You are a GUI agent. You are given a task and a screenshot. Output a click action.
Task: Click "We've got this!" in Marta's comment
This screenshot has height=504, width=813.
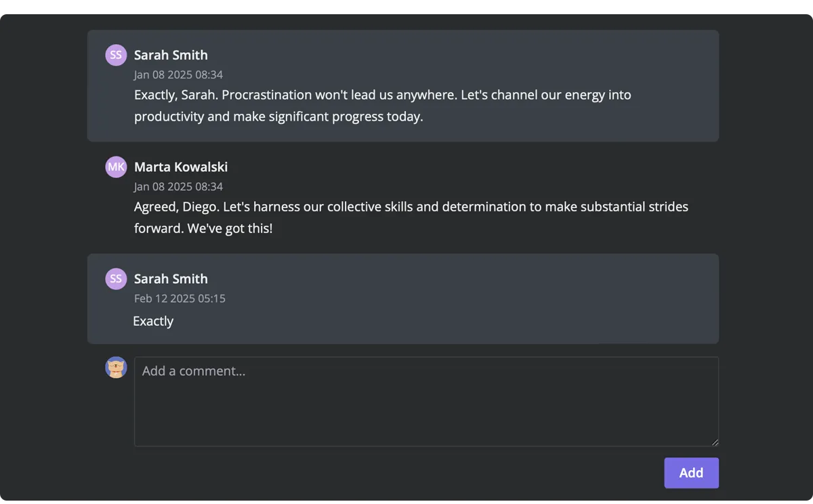[230, 228]
